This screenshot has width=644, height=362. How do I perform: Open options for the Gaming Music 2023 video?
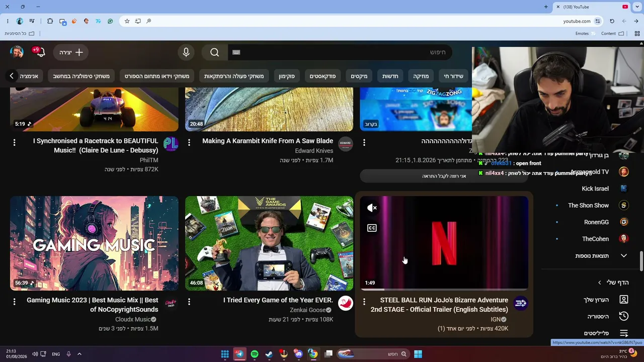[x=14, y=302]
